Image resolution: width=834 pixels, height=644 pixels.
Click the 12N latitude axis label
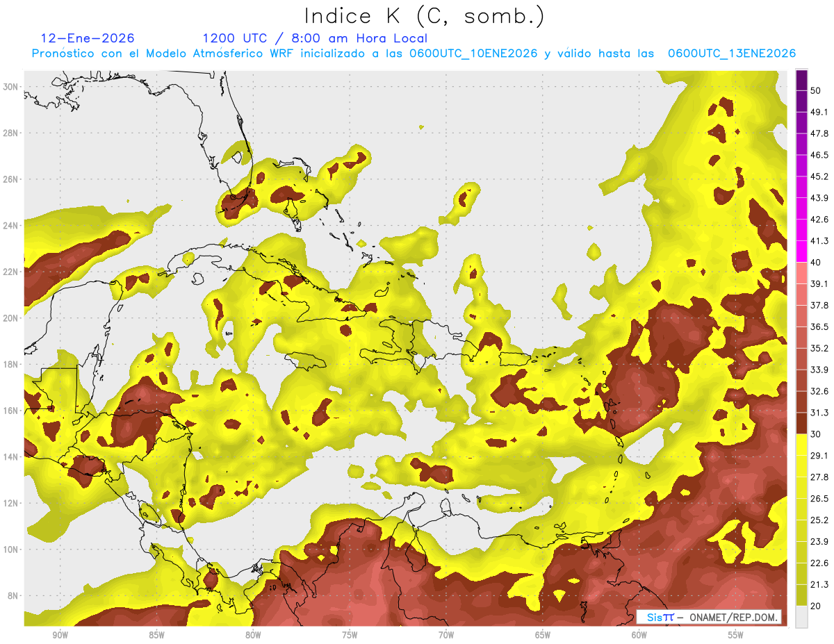tap(10, 503)
